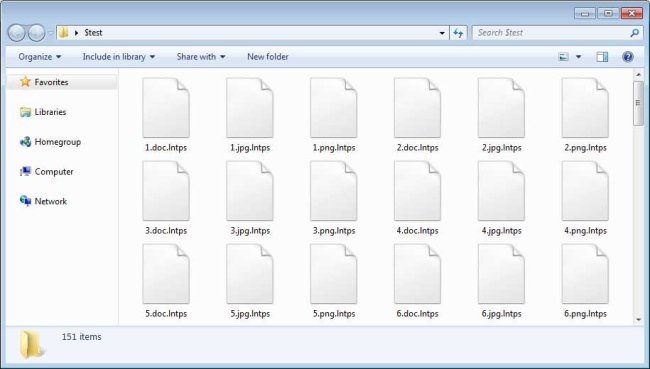Open the Help question mark icon

click(628, 57)
